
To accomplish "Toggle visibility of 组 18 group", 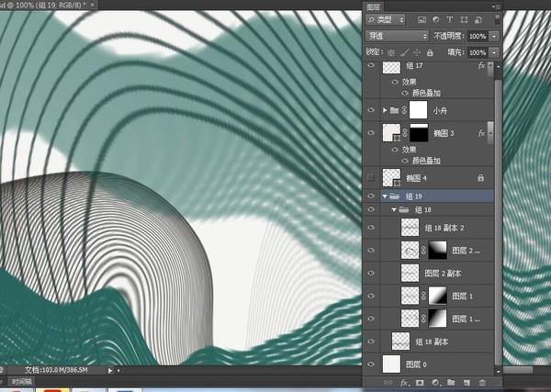I will 371,209.
